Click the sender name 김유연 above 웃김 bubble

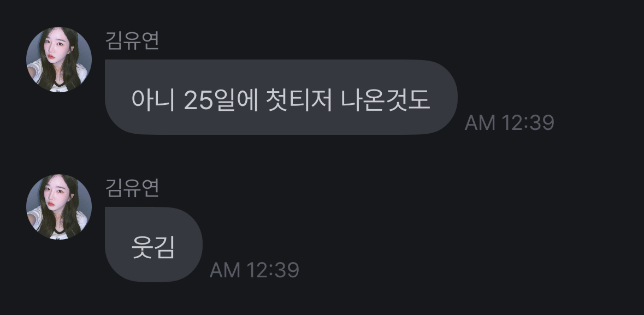click(132, 188)
